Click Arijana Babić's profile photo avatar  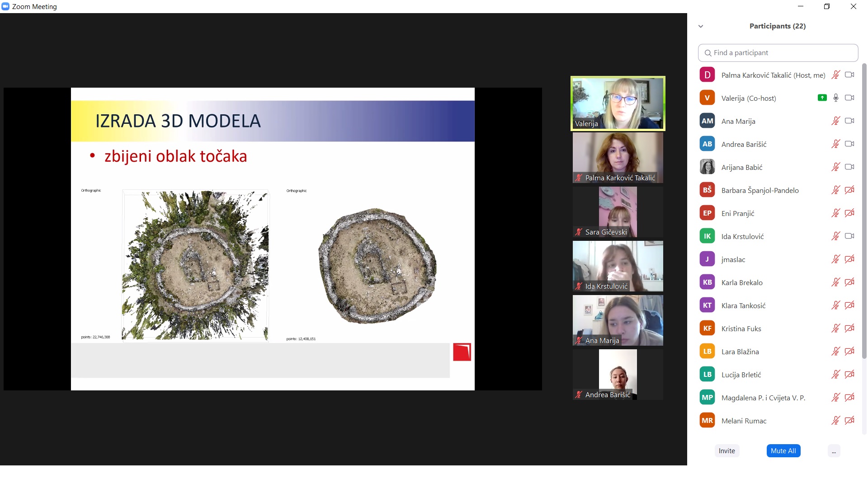(x=707, y=167)
